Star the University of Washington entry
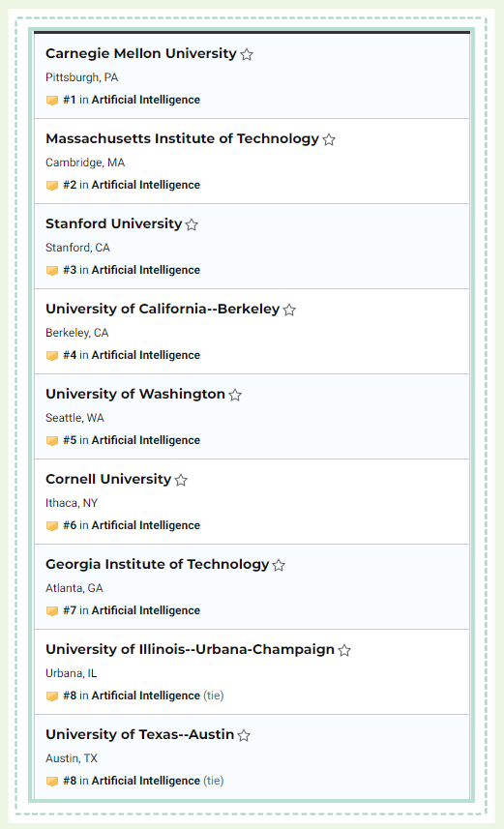504x829 pixels. [x=235, y=395]
